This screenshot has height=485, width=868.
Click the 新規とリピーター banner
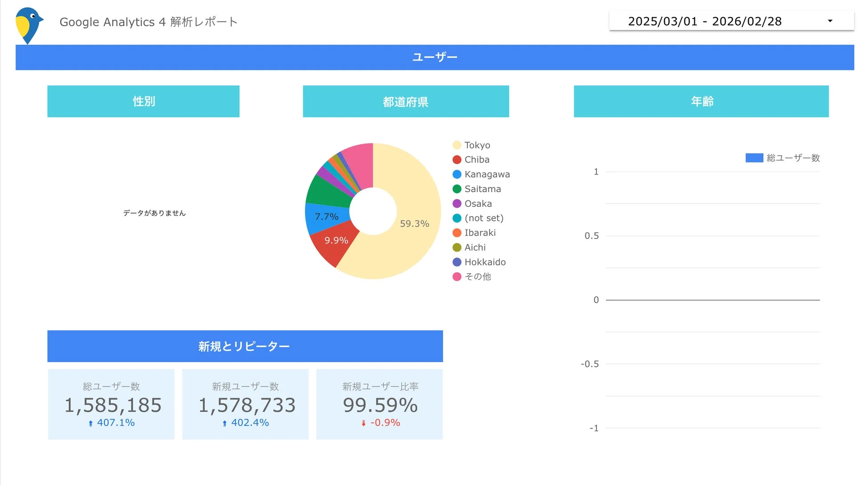point(245,346)
